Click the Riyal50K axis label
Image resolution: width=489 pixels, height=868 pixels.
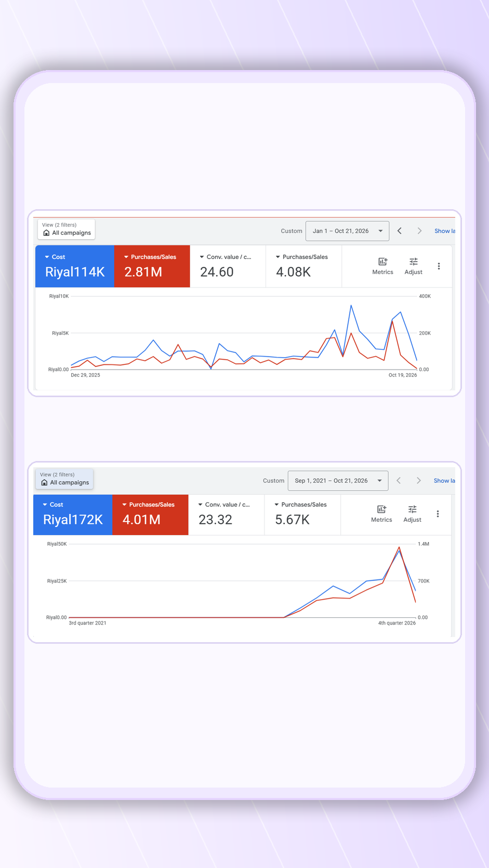57,544
